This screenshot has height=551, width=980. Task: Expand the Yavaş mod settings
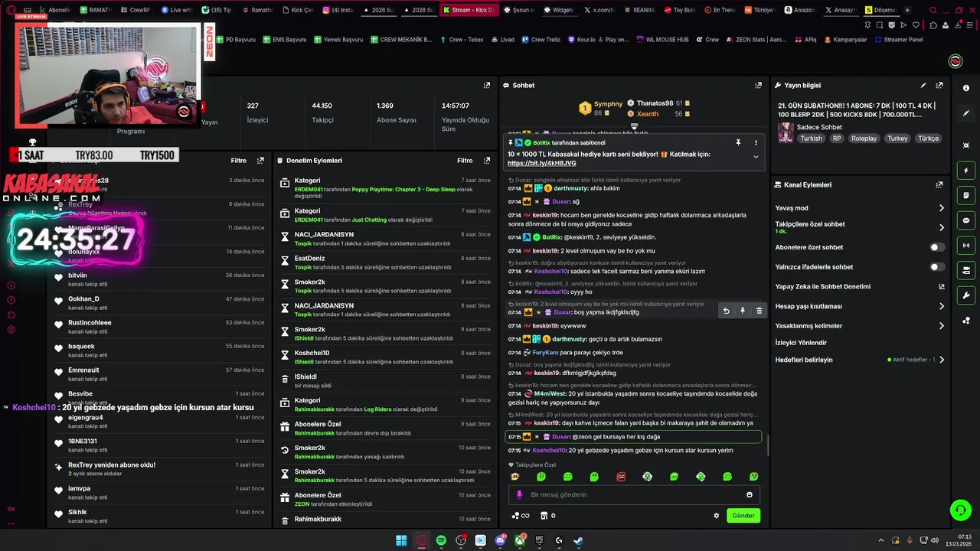[x=942, y=208]
